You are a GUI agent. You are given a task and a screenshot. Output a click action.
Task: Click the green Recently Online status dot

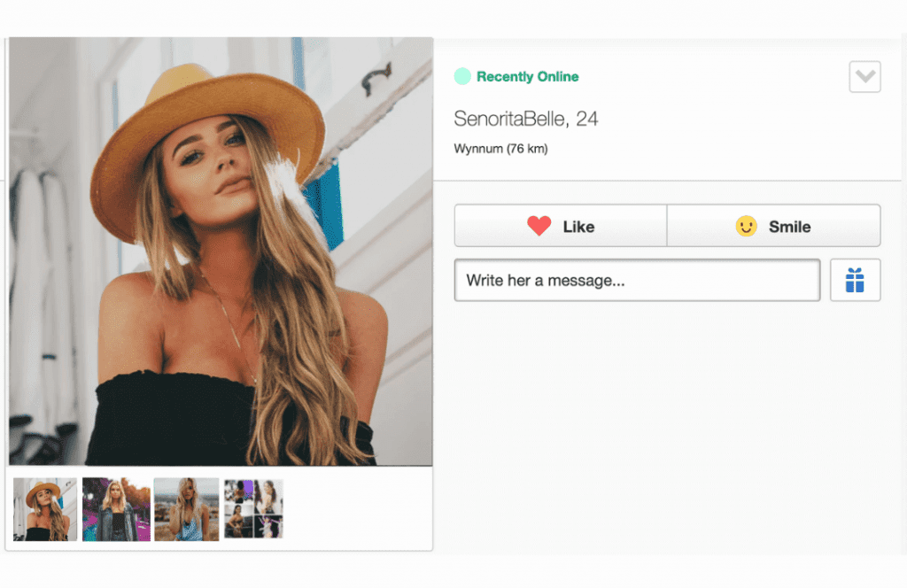pyautogui.click(x=462, y=77)
